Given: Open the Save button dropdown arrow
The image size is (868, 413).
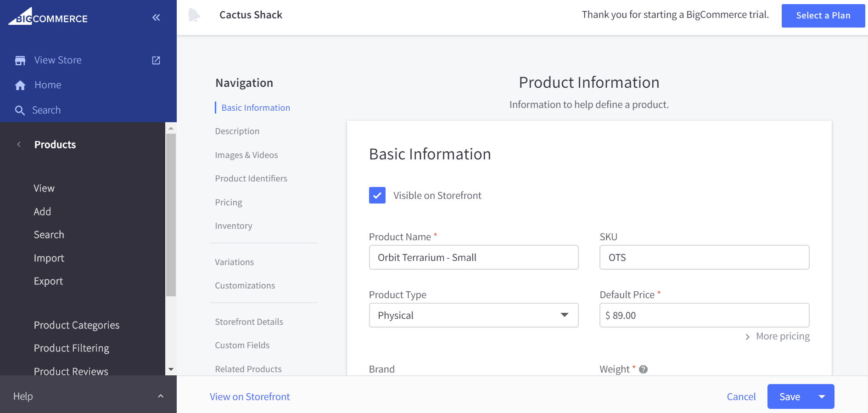Looking at the screenshot, I should pos(822,396).
